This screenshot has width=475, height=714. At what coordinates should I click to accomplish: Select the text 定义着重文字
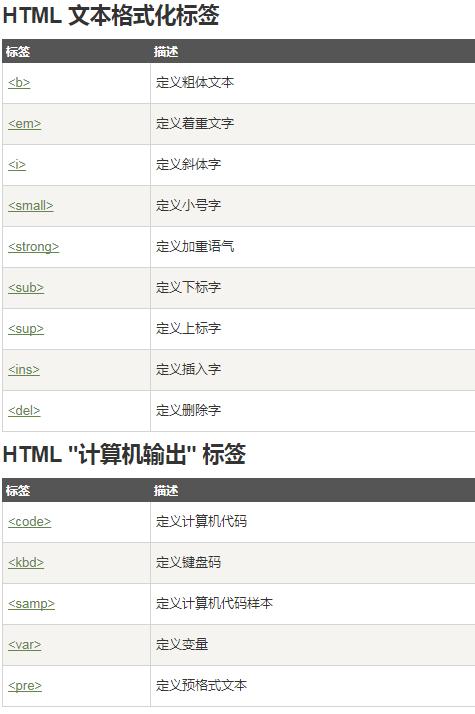195,123
